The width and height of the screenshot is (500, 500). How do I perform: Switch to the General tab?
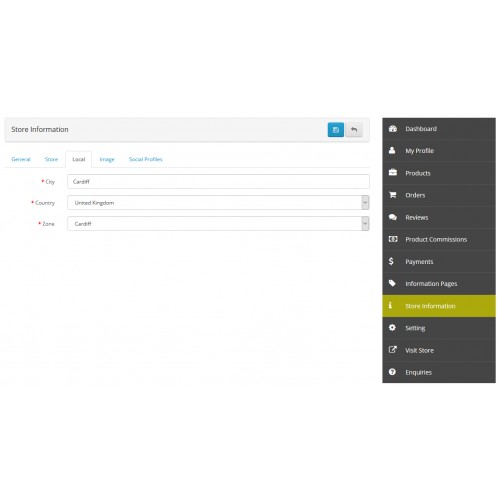(x=21, y=159)
